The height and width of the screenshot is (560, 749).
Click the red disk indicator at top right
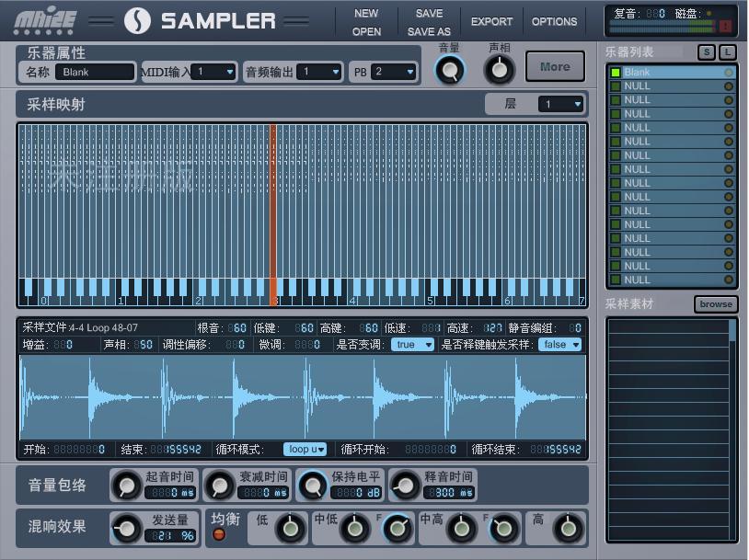click(725, 27)
